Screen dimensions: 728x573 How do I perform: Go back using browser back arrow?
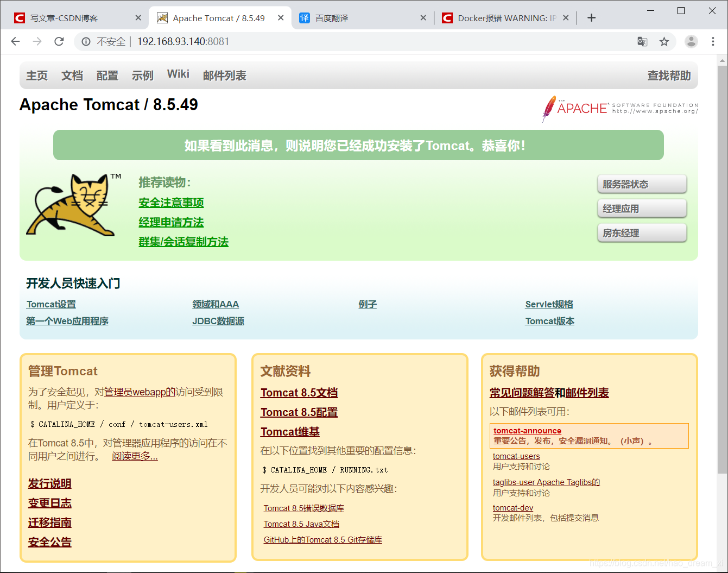16,41
